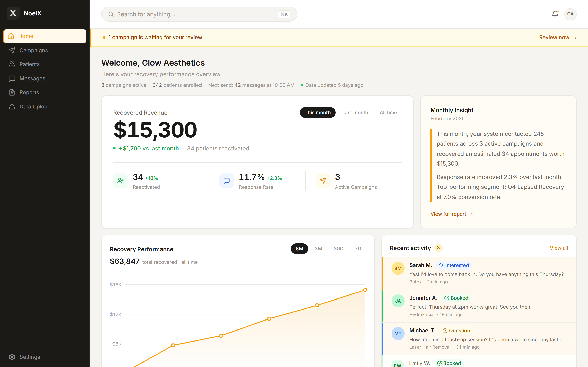Image resolution: width=588 pixels, height=367 pixels.
Task: Click the NoelX logo icon
Action: click(x=13, y=13)
